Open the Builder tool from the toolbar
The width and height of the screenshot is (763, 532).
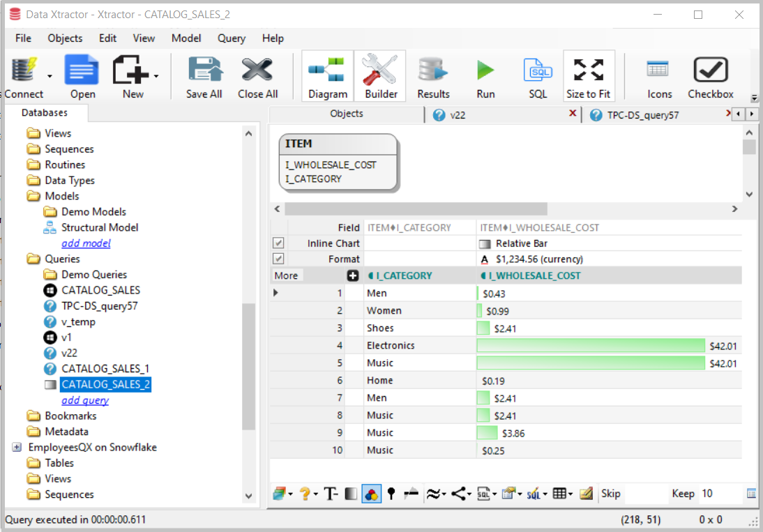click(x=379, y=75)
